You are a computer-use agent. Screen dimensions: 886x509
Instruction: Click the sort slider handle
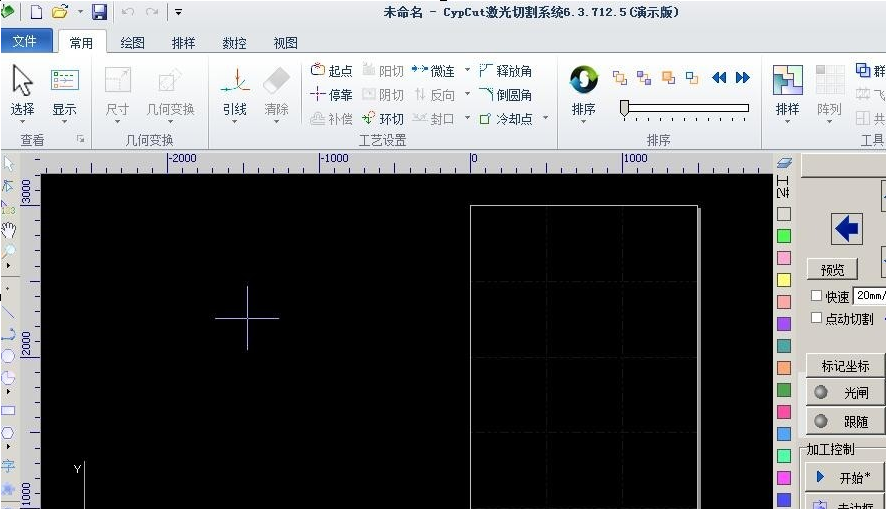point(624,107)
